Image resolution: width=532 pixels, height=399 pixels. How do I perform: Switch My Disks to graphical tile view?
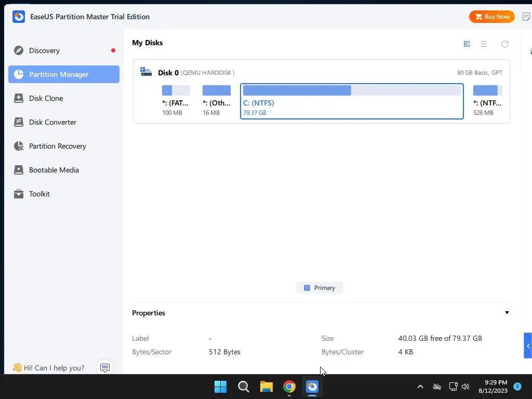[x=467, y=44]
